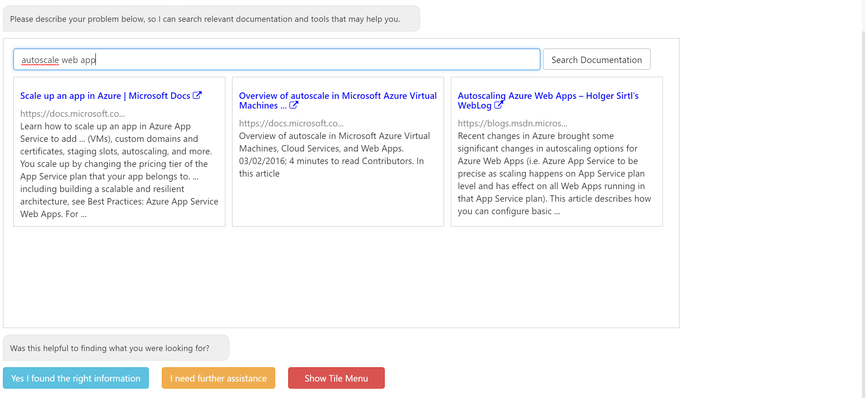Open Scale up an app in Azure link
Image resolution: width=868 pixels, height=398 pixels.
click(105, 96)
